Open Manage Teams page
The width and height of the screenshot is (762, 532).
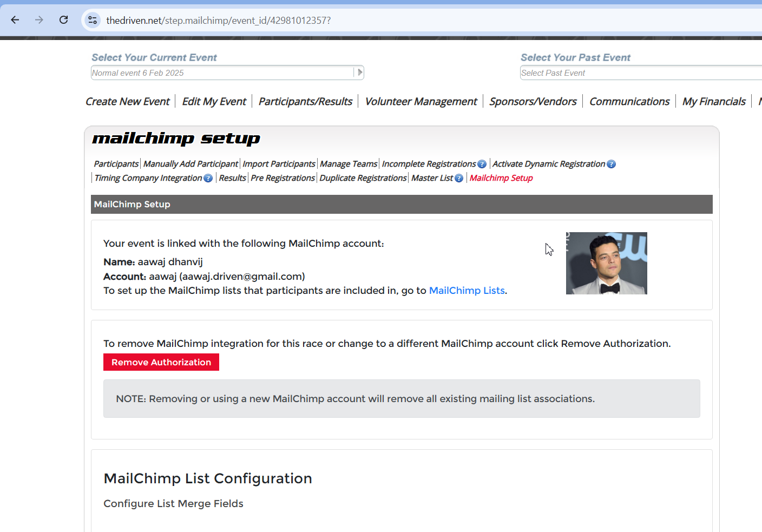click(x=349, y=164)
